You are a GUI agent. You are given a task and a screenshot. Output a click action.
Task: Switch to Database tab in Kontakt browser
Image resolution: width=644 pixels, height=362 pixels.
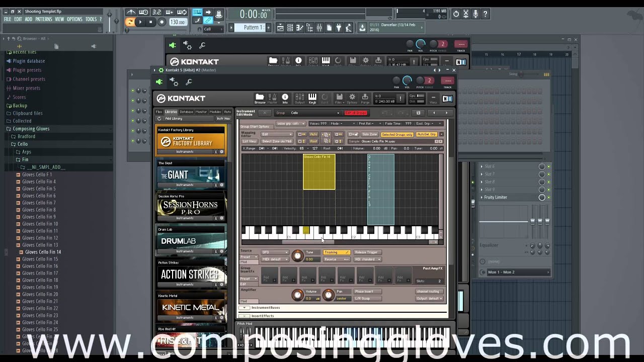click(x=186, y=112)
